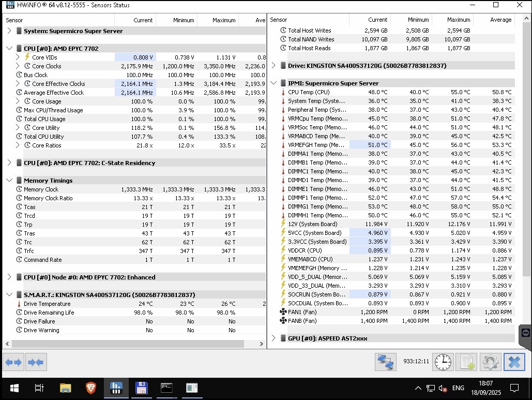Screen dimensions: 532x400
Task: Click right pane scrollbar up arrow
Action: click(526, 18)
